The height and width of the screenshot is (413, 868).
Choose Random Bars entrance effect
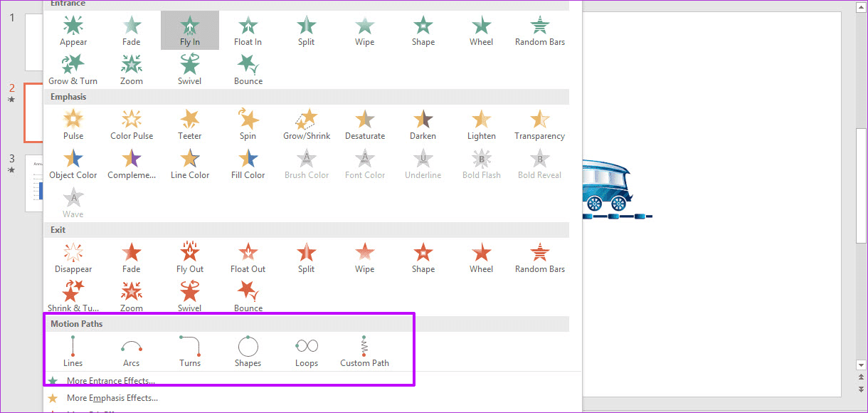[x=540, y=31]
